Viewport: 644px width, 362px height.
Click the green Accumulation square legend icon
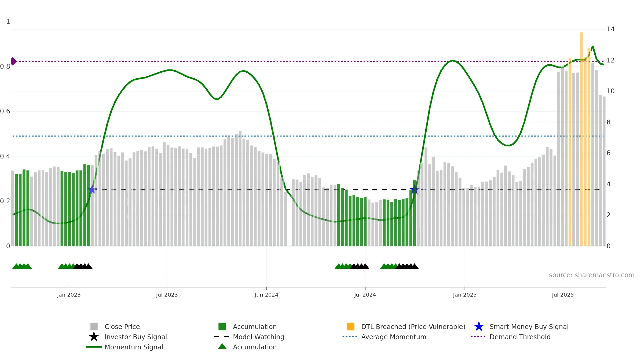(222, 326)
